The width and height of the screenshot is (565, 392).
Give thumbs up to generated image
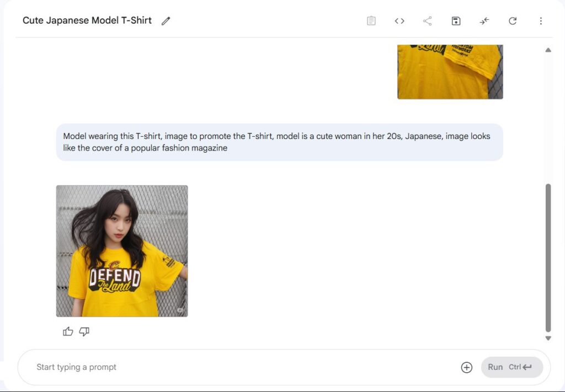coord(68,331)
